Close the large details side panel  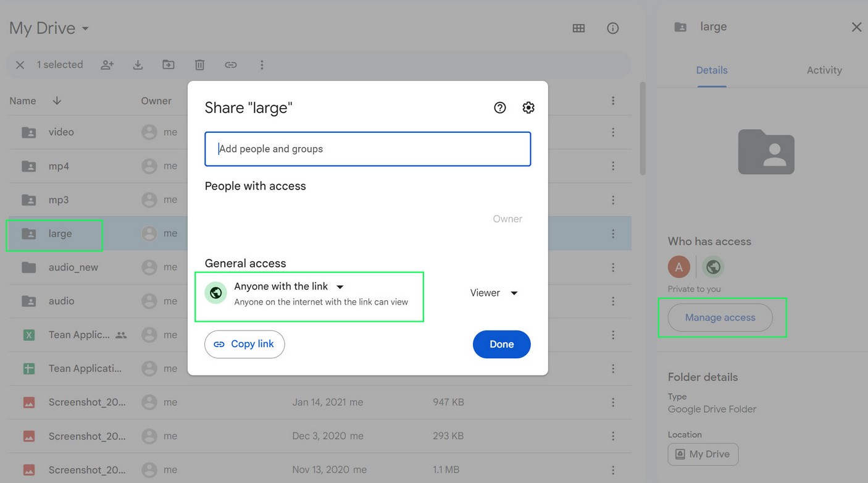coord(856,27)
